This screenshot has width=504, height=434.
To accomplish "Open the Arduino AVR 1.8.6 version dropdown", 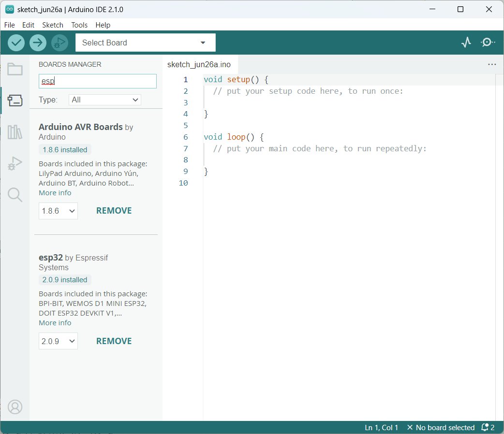I will (58, 211).
